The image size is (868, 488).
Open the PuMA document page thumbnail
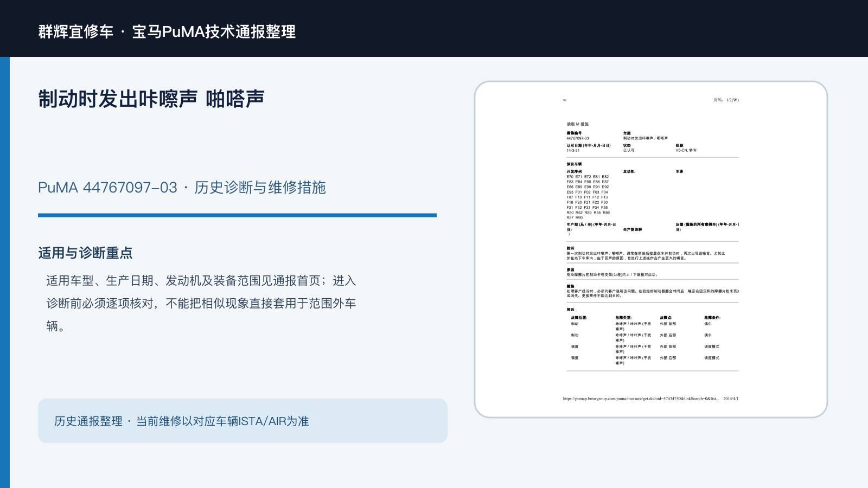pos(651,249)
